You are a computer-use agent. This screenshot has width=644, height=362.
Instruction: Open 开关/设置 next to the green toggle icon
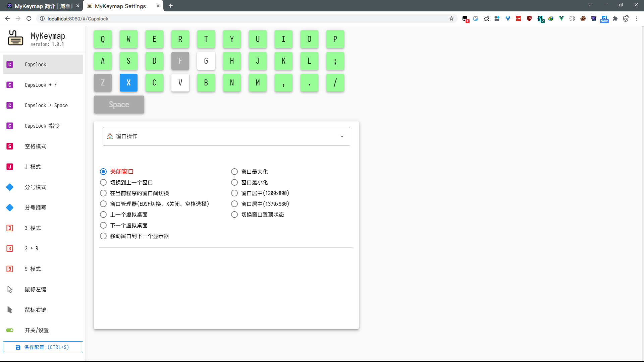pyautogui.click(x=37, y=330)
